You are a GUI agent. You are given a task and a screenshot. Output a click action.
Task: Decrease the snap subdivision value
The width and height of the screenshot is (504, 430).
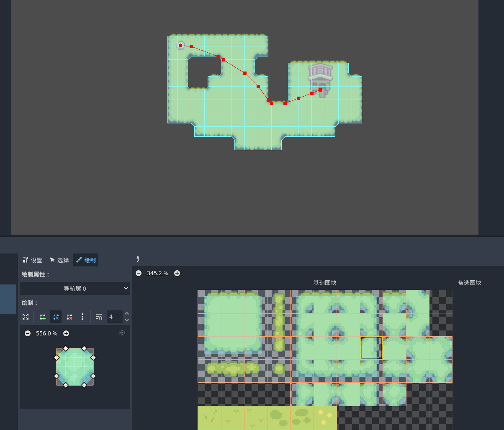(x=127, y=320)
